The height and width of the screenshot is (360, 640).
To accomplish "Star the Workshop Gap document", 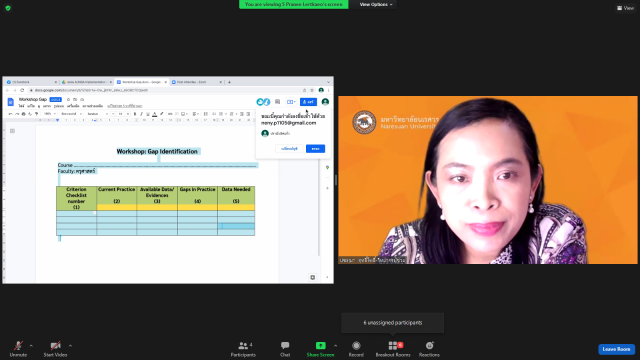I will pyautogui.click(x=68, y=99).
